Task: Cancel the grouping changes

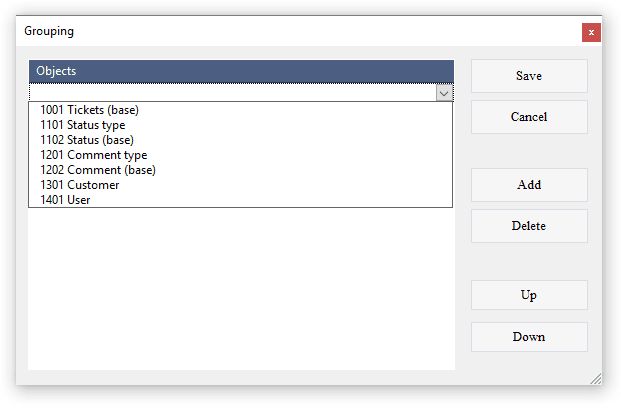Action: [529, 117]
